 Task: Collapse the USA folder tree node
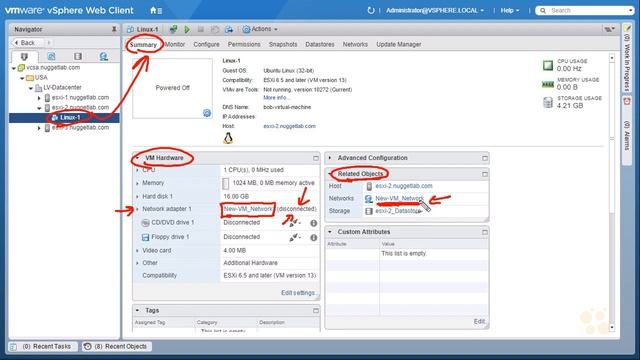[22, 78]
